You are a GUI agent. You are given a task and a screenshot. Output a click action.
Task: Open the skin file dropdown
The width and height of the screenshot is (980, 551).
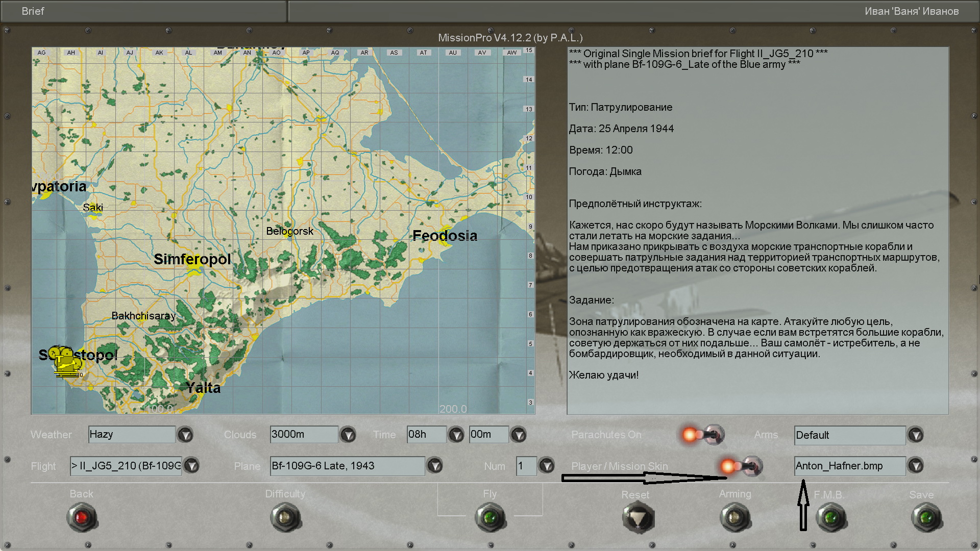point(916,466)
